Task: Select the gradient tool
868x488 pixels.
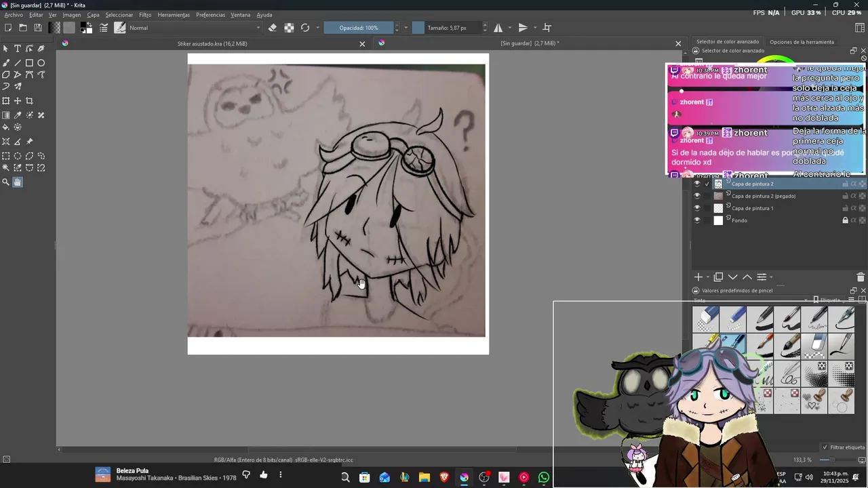Action: pyautogui.click(x=6, y=115)
